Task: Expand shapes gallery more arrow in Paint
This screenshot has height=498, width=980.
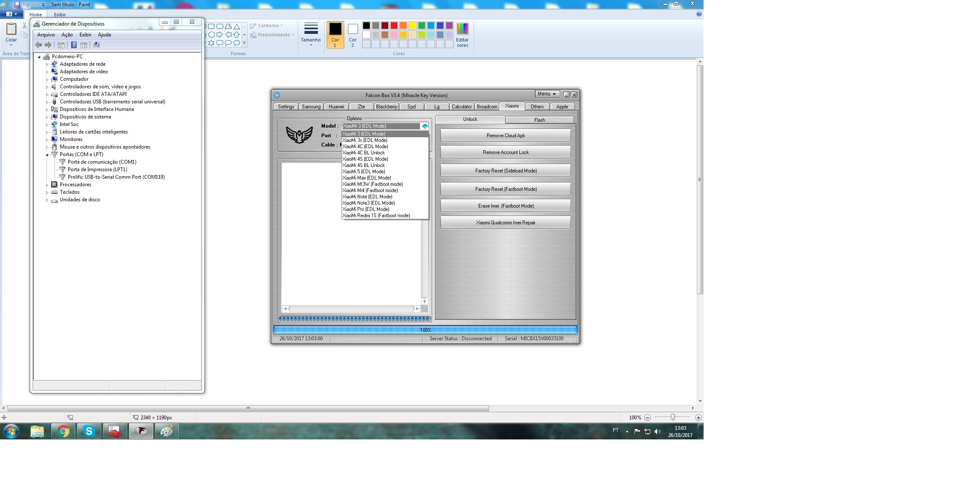Action: coord(244,43)
